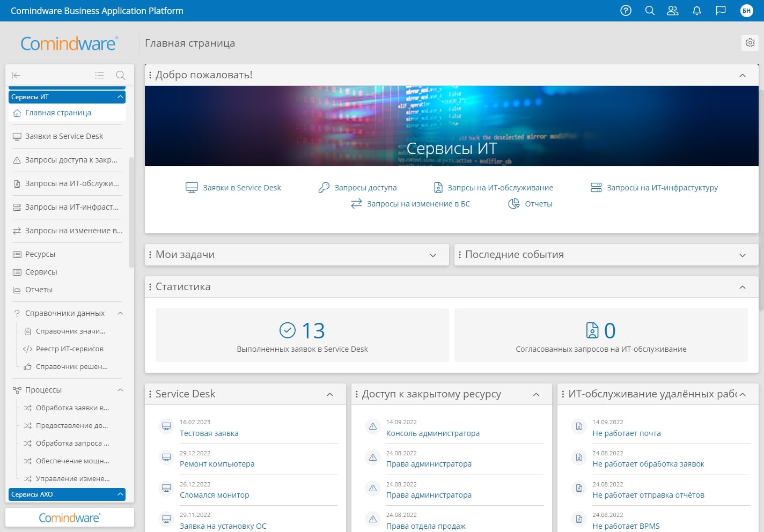This screenshot has width=764, height=532.
Task: Click the document icon beside 0
Action: pos(592,330)
